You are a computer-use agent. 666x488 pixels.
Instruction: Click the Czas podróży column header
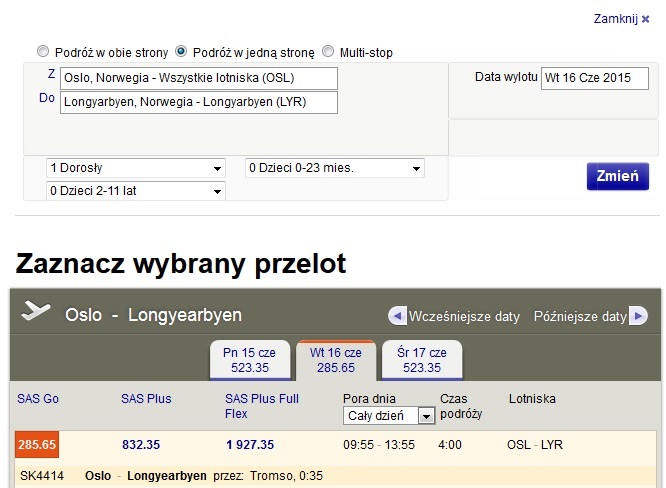461,406
